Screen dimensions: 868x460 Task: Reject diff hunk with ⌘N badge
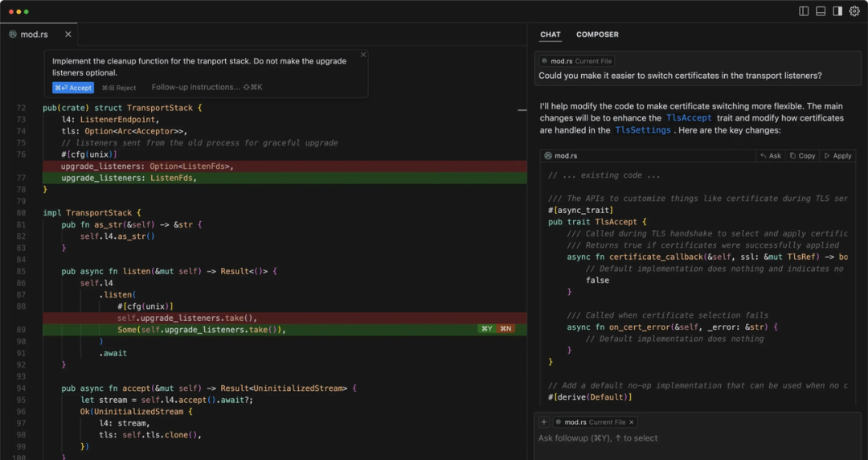click(x=506, y=329)
